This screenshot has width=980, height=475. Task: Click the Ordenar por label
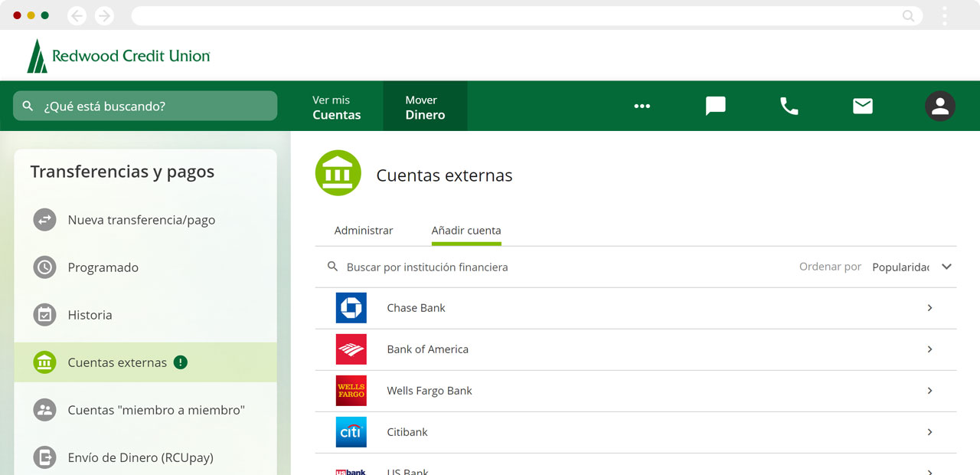(831, 267)
